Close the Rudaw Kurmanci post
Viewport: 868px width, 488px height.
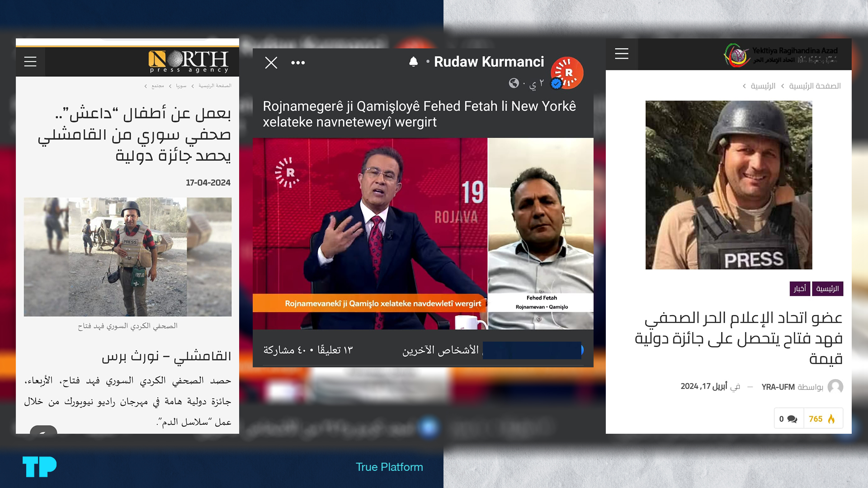[x=271, y=62]
